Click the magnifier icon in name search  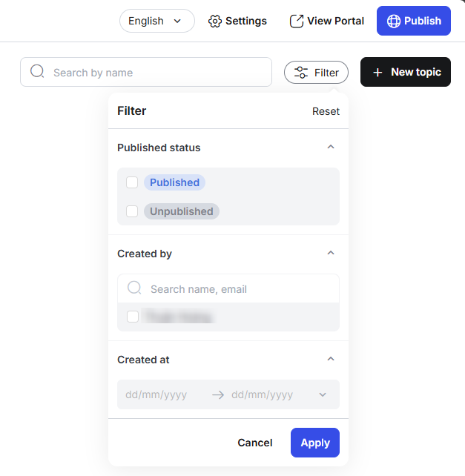[x=37, y=72]
